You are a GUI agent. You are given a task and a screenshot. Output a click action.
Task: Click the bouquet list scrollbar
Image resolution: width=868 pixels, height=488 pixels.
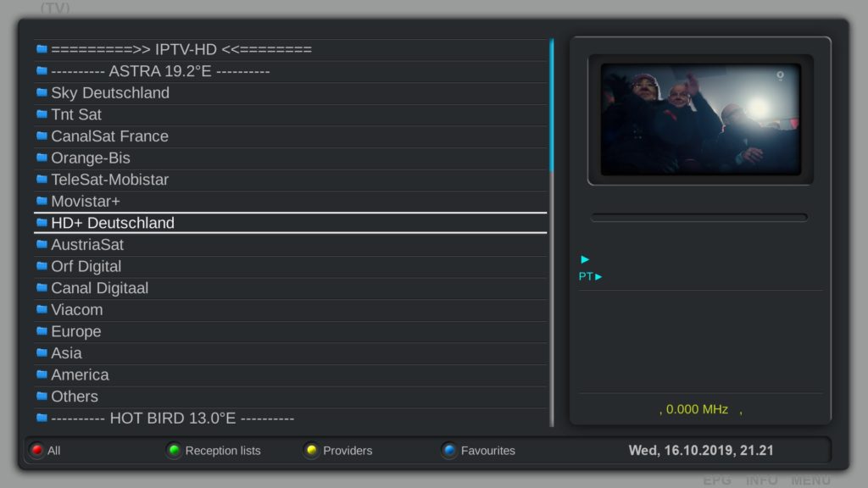(x=551, y=232)
